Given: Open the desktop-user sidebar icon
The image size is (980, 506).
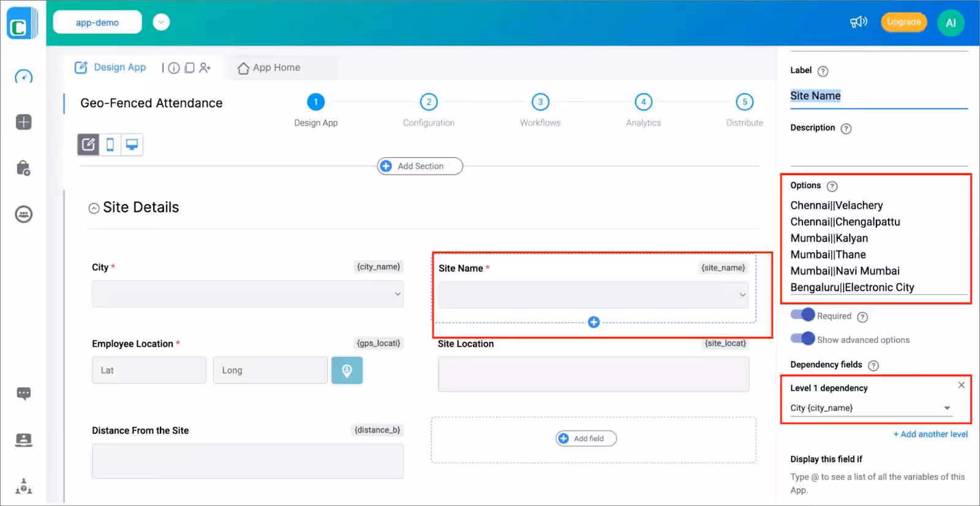Looking at the screenshot, I should (23, 440).
